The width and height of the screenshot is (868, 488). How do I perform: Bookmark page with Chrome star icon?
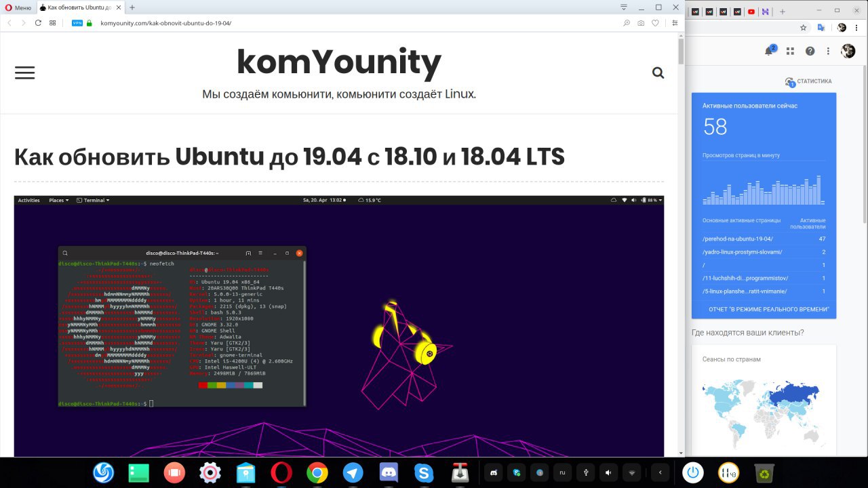point(804,28)
